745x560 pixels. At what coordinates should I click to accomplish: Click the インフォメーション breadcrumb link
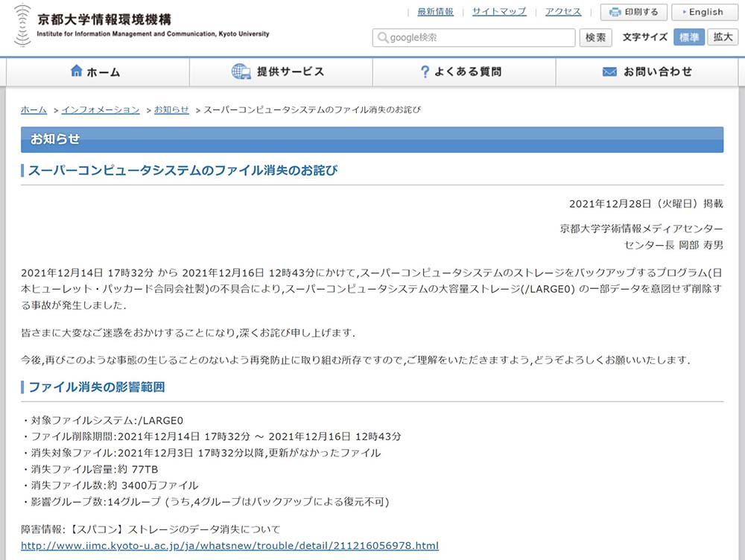coord(101,109)
